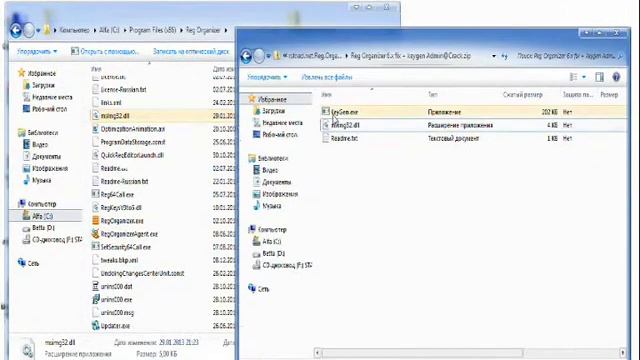
Task: Open the Упорядочить menu in the Reg Organizer window
Action: (x=37, y=51)
